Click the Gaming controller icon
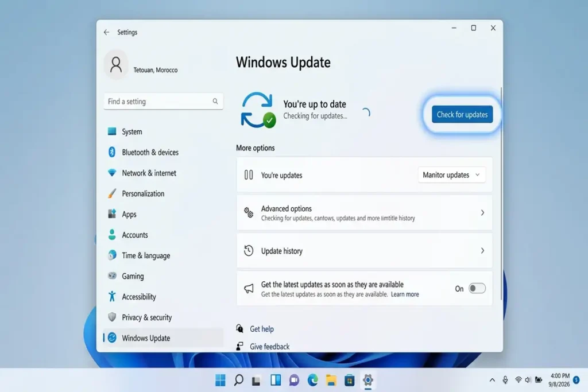 (x=112, y=276)
